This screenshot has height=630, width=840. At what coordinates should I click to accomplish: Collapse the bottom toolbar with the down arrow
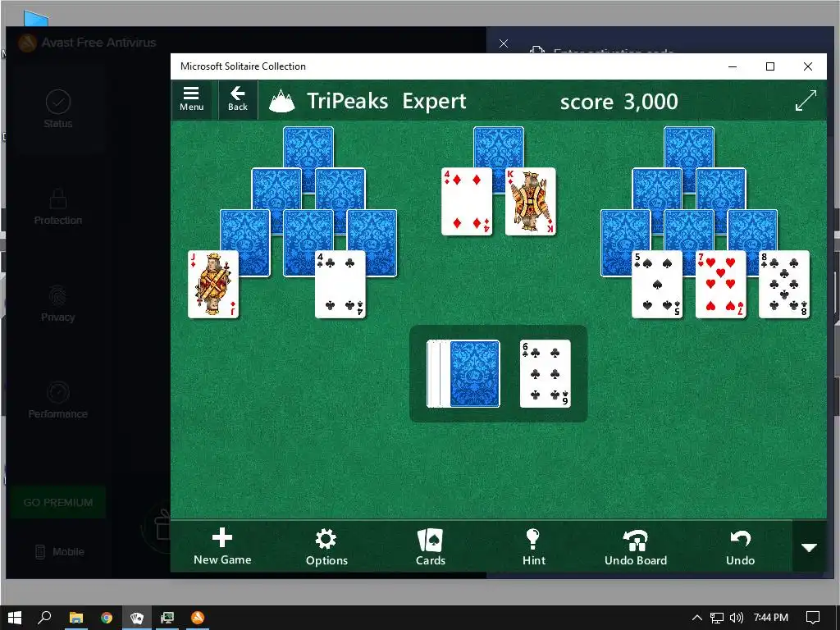point(809,547)
